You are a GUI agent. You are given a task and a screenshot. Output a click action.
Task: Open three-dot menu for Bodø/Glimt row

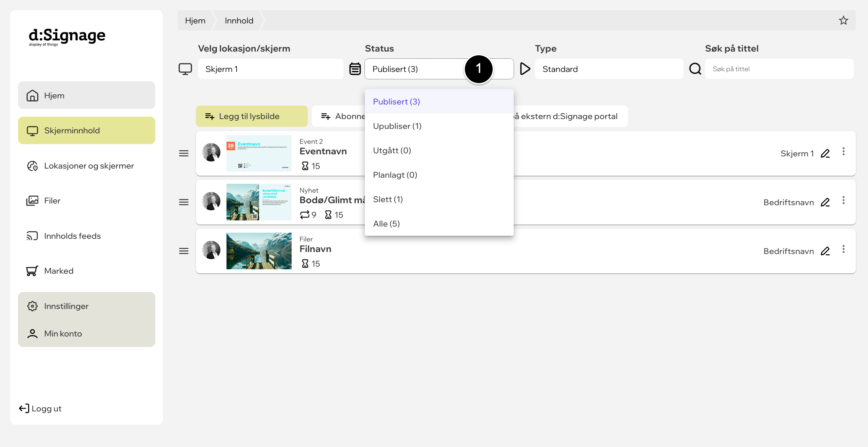coord(844,200)
